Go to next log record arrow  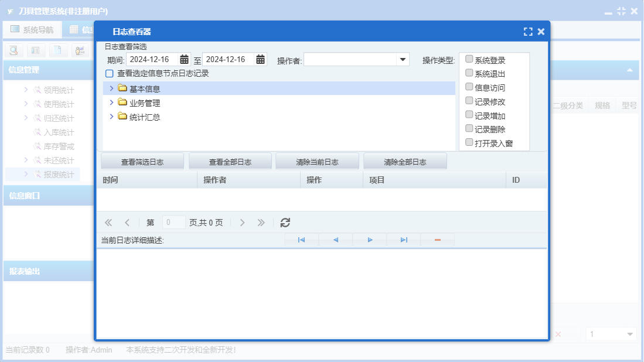(x=370, y=240)
